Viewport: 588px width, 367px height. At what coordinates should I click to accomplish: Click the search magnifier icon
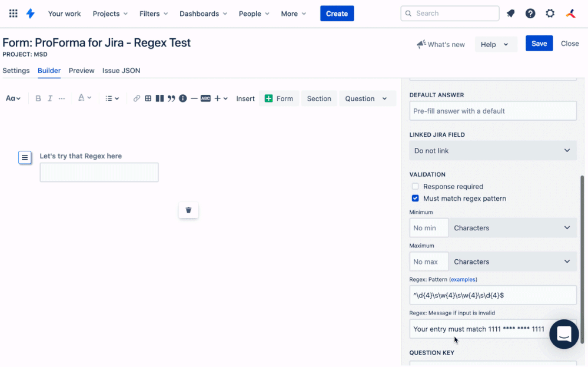pos(408,14)
